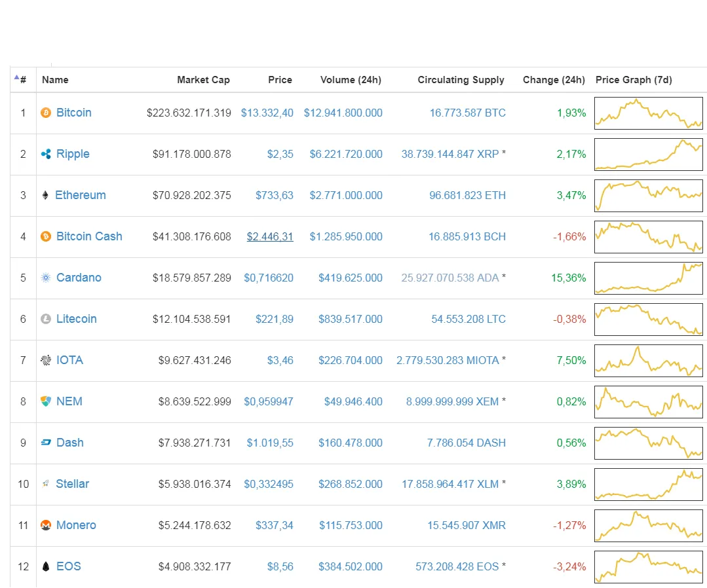Click the Ripple logo icon
707x588 pixels.
tap(46, 154)
